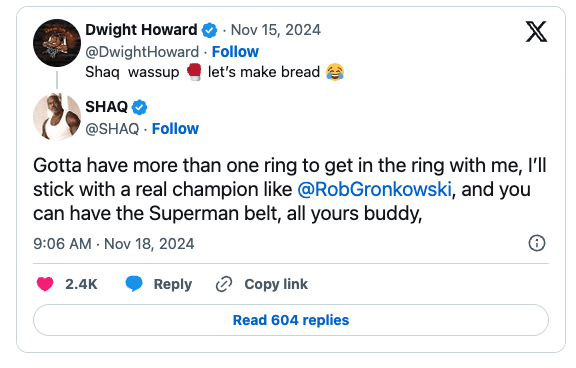The height and width of the screenshot is (368, 576).
Task: Click the 2.4K likes count
Action: point(81,284)
